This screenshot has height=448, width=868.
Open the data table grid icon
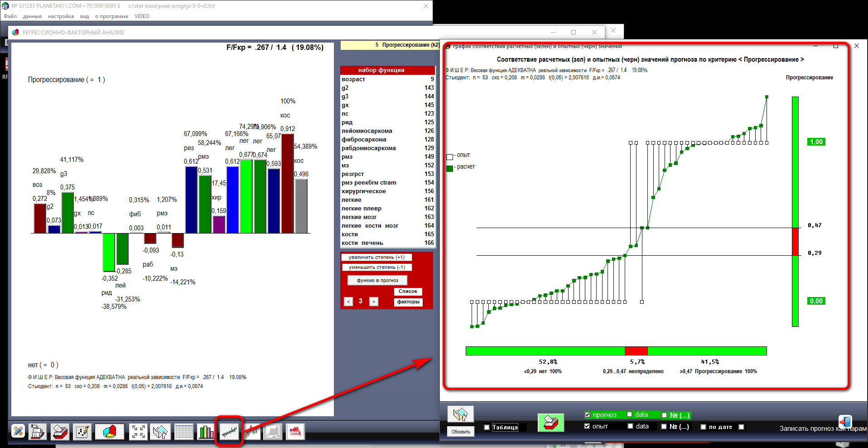tap(184, 431)
